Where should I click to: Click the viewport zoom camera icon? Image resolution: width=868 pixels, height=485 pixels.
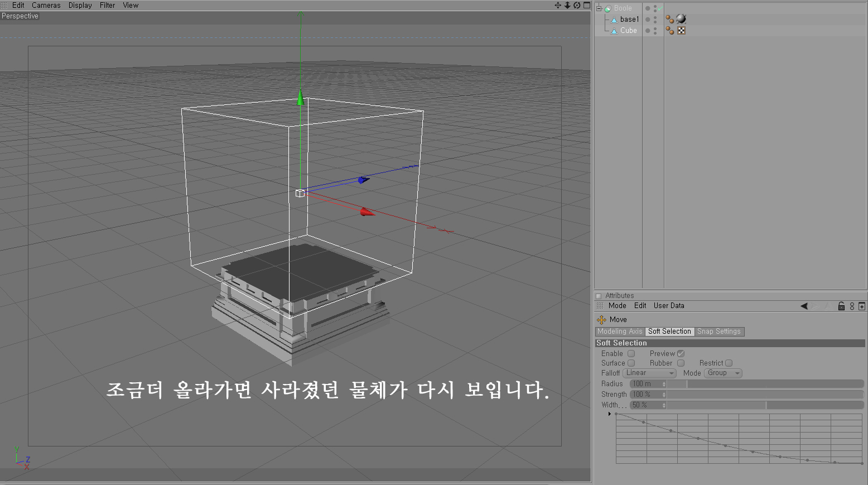(567, 5)
